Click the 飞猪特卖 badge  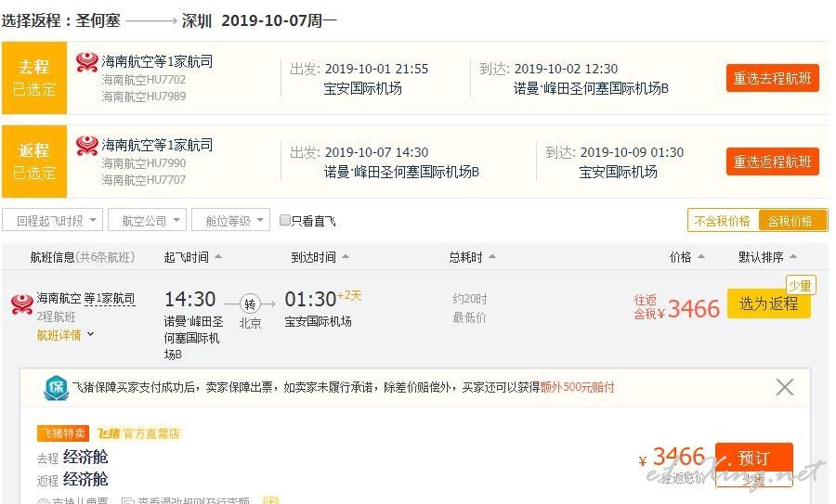click(63, 433)
